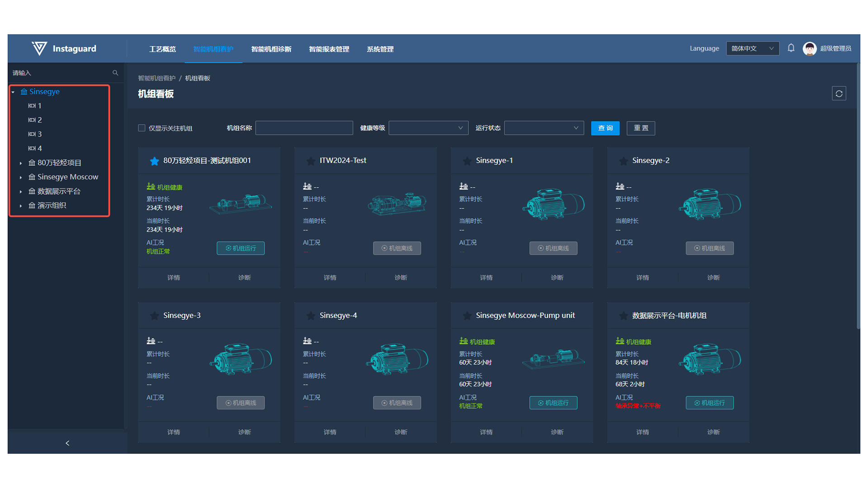Image resolution: width=868 pixels, height=488 pixels.
Task: Click 超级管理员 user name
Action: tap(835, 48)
